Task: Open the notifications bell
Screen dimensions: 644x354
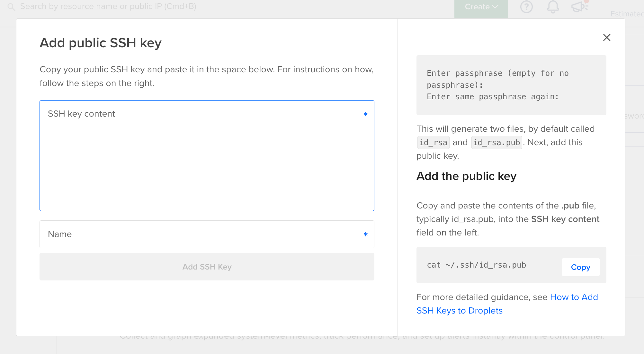Action: click(x=553, y=7)
